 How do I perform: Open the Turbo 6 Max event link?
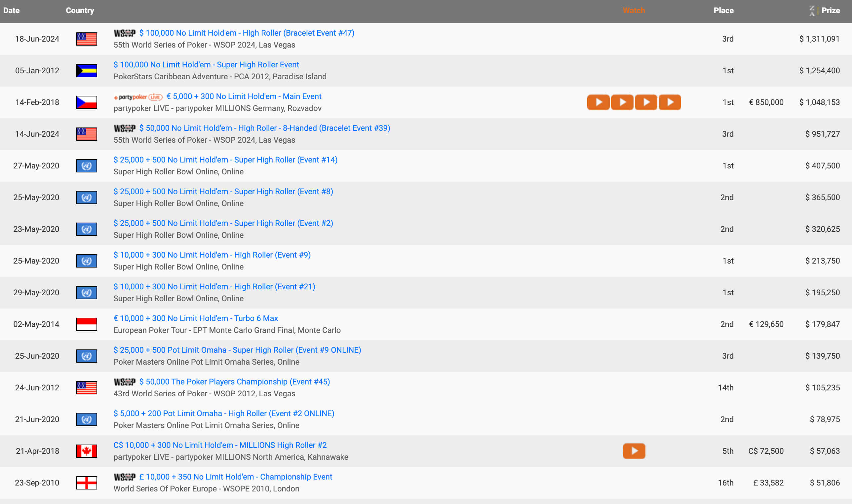pyautogui.click(x=195, y=318)
